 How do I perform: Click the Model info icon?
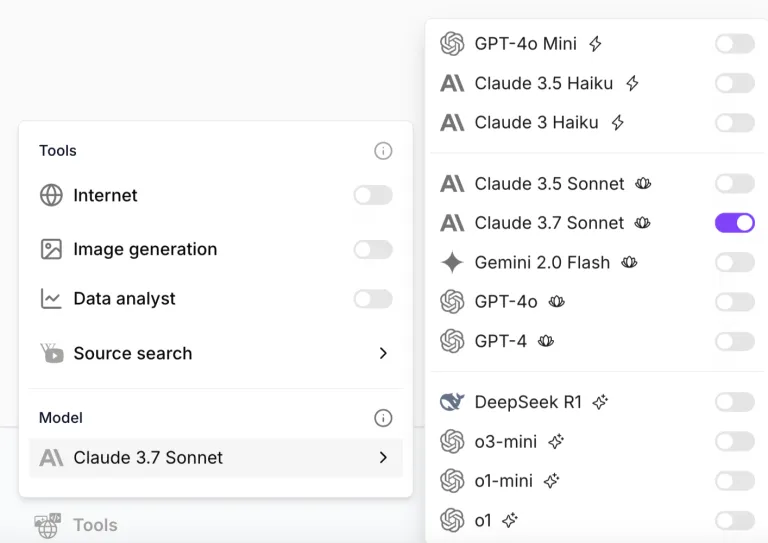pos(383,418)
